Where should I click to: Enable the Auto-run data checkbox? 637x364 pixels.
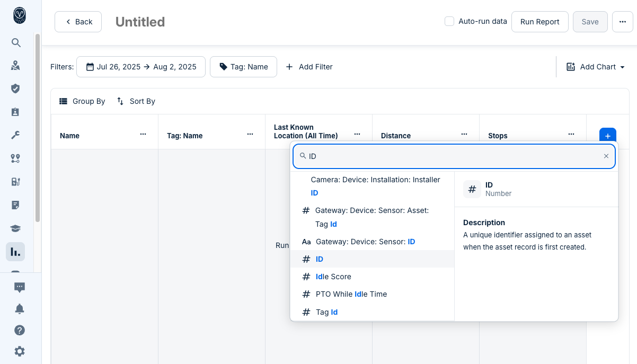pyautogui.click(x=449, y=22)
